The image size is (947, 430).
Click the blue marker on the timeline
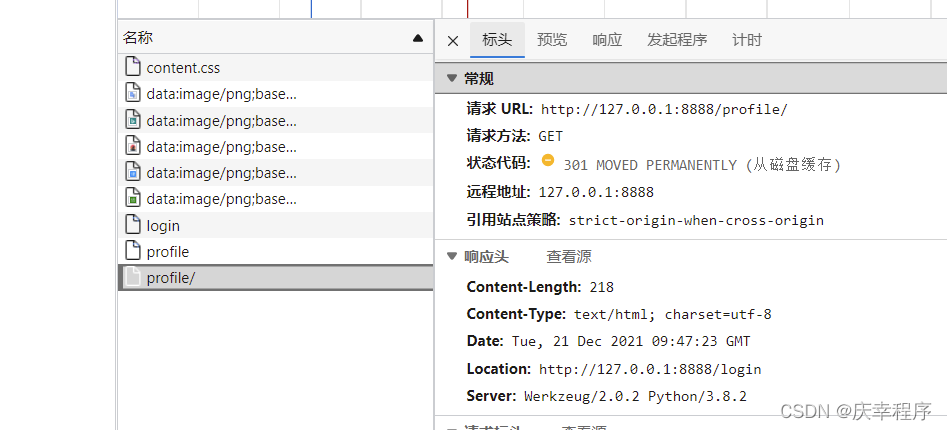(312, 8)
